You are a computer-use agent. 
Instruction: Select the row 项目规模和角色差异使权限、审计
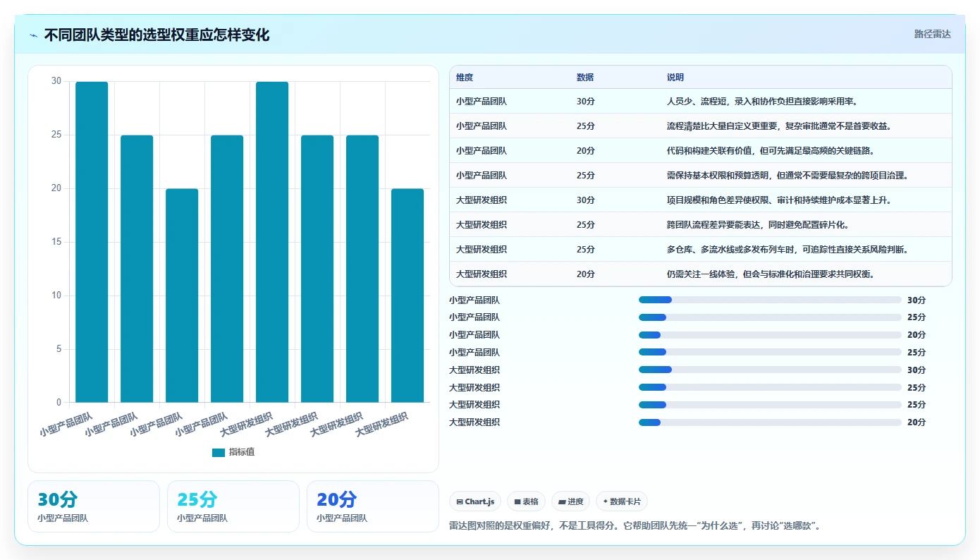[x=700, y=200]
